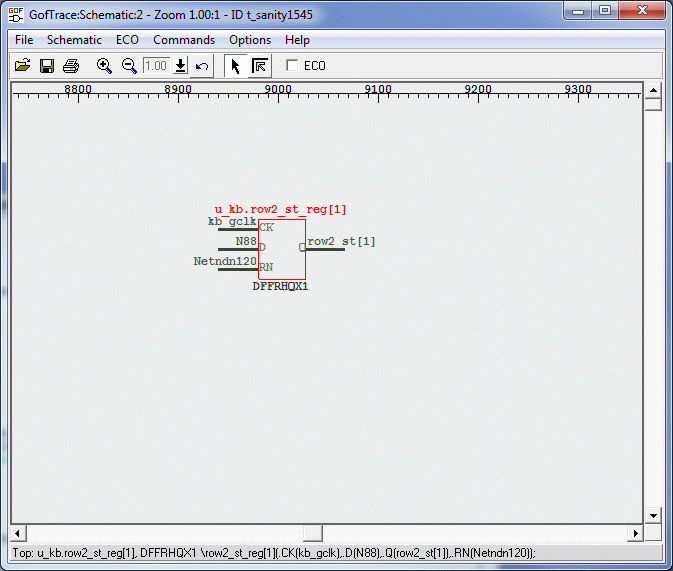673x571 pixels.
Task: Click the zoom apply down-arrow button
Action: pyautogui.click(x=180, y=66)
